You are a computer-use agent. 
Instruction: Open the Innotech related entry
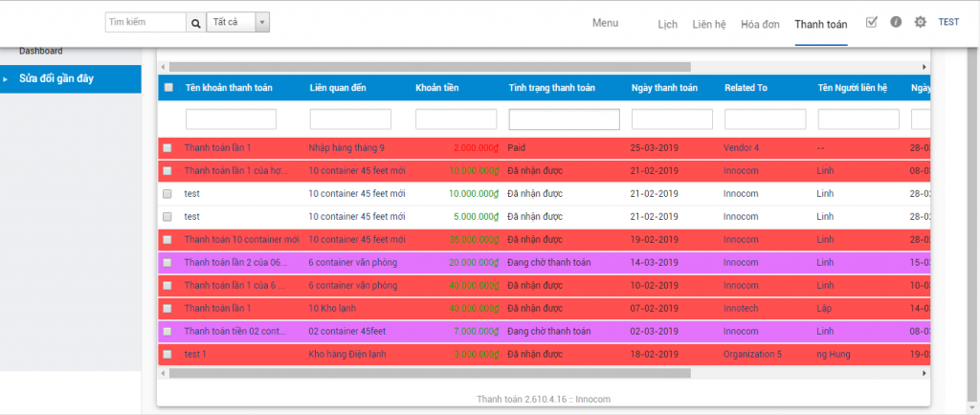(x=741, y=308)
